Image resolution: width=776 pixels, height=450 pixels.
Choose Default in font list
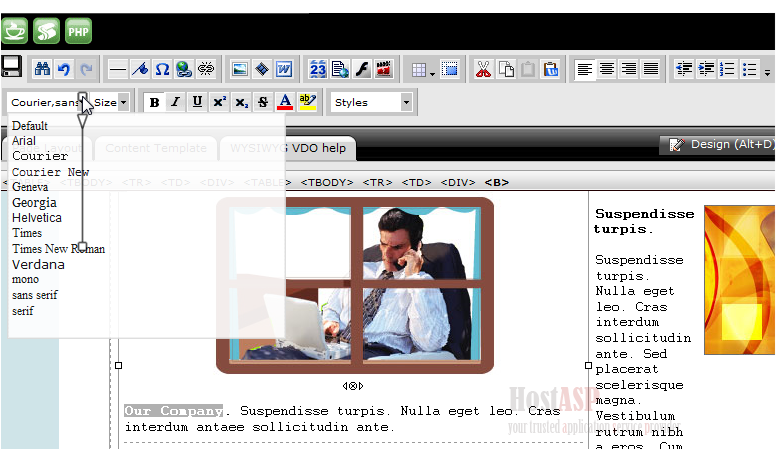(30, 126)
